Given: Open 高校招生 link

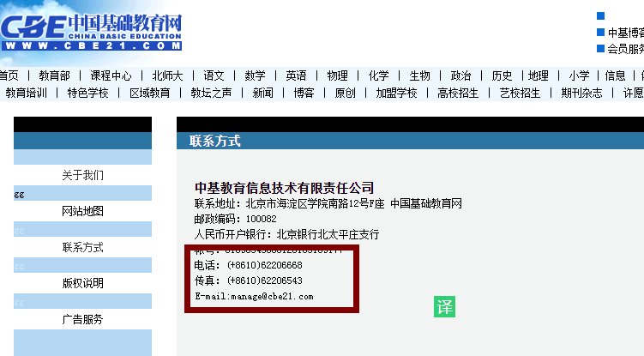Looking at the screenshot, I should pos(459,93).
